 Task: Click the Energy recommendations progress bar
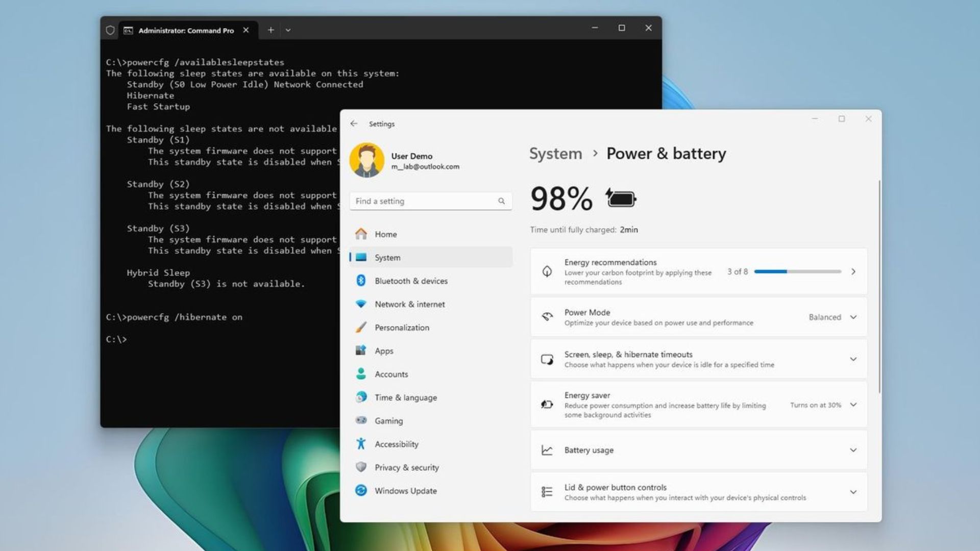[797, 271]
